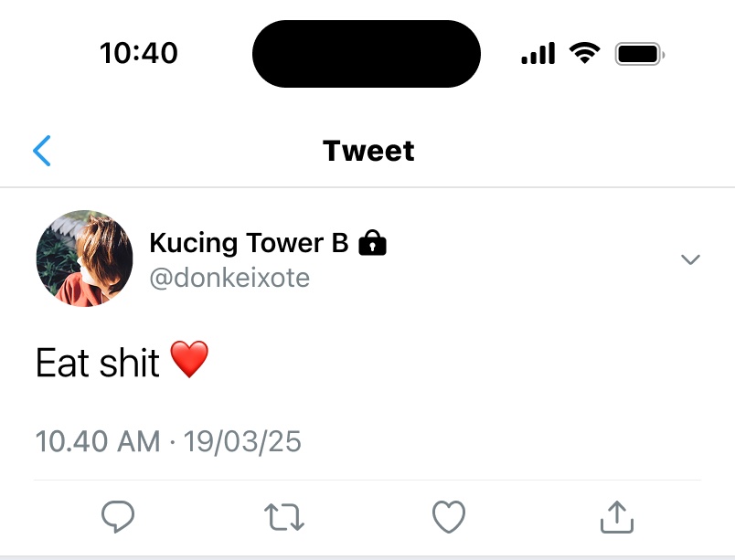Image resolution: width=735 pixels, height=560 pixels.
Task: Tap the Wi-Fi status icon
Action: [x=584, y=53]
